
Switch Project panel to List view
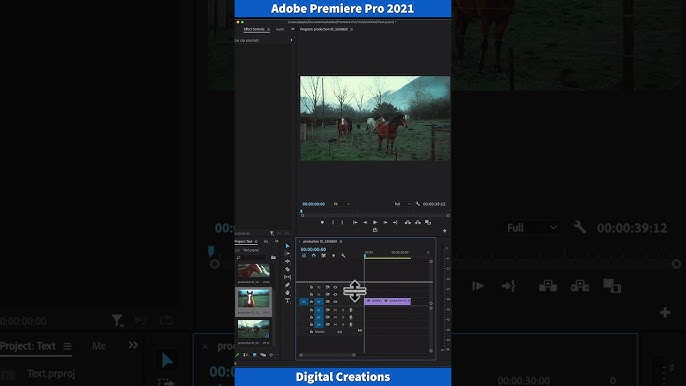click(x=246, y=355)
